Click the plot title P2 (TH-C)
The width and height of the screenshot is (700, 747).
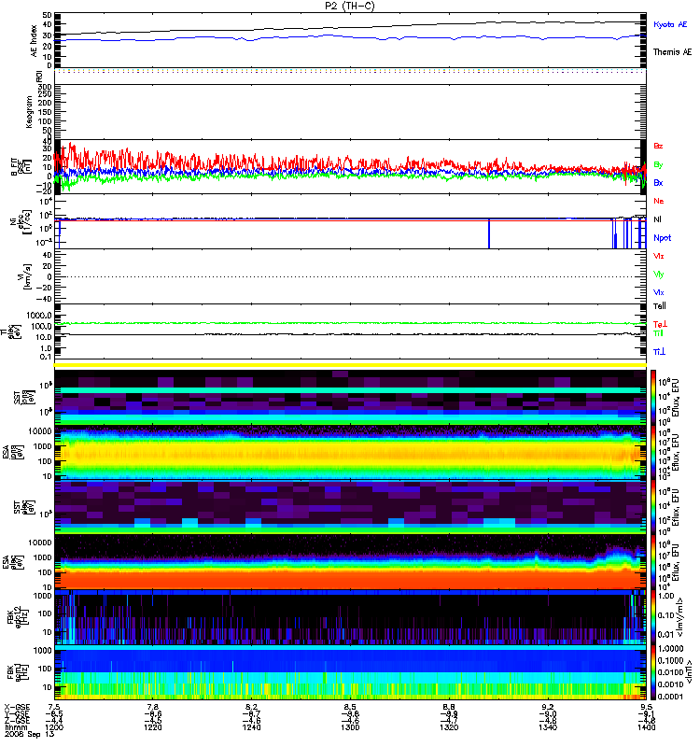pos(350,6)
